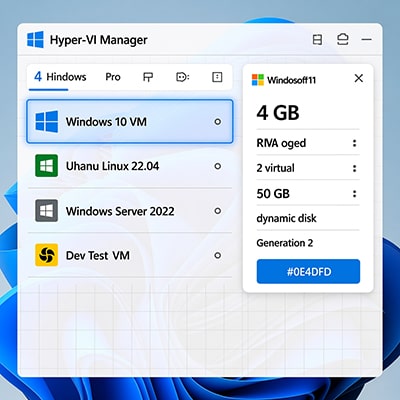Toggle the radio circle for Windows 10 VM
The width and height of the screenshot is (400, 400).
pos(218,122)
